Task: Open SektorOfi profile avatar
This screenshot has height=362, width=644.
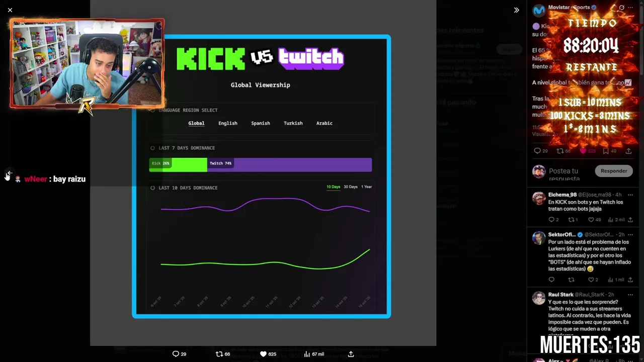Action: pos(538,238)
